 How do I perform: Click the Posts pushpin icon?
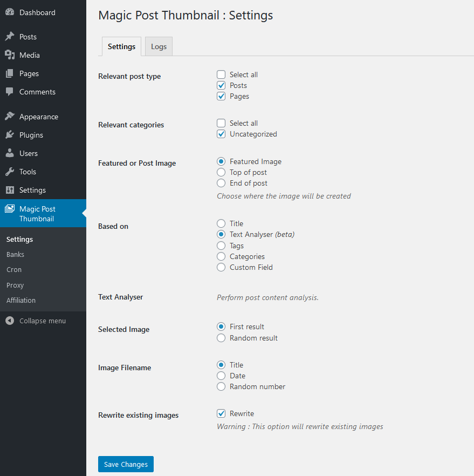(10, 37)
